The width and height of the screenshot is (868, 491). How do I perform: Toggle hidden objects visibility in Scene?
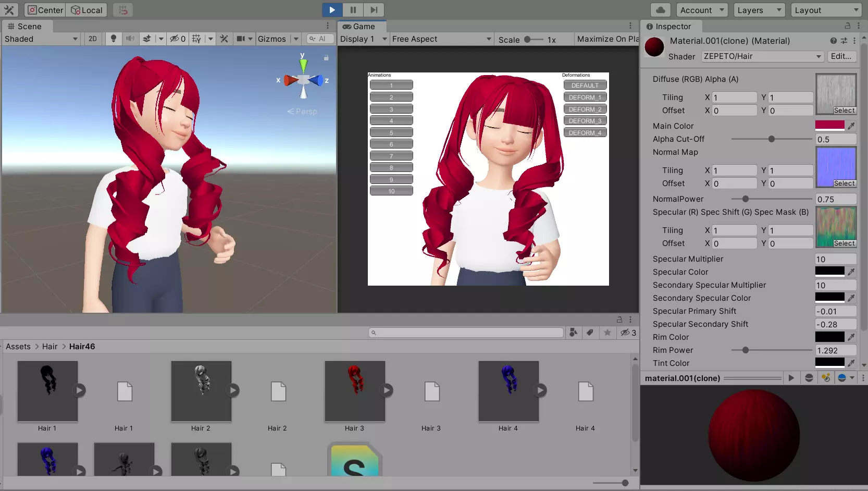tap(178, 39)
